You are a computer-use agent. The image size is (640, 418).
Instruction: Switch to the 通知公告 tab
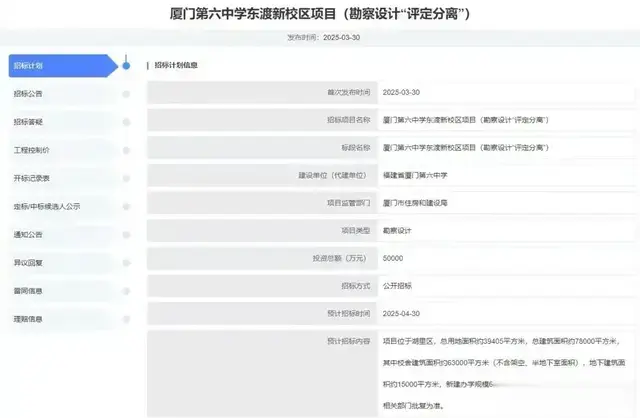(63, 235)
